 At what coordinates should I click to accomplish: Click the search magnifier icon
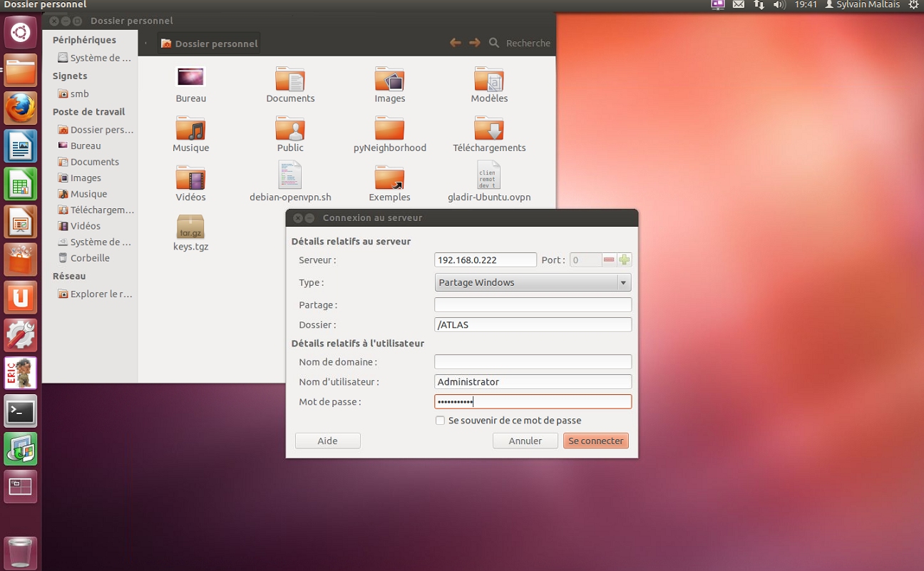coord(494,43)
